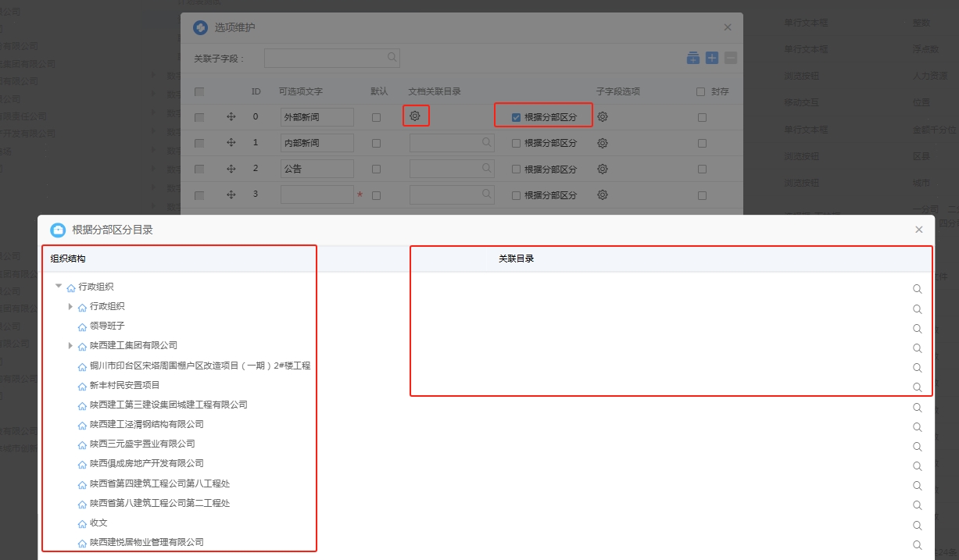Uncheck 根据分部区分 for 外部新闻
The width and height of the screenshot is (959, 560).
tap(516, 117)
